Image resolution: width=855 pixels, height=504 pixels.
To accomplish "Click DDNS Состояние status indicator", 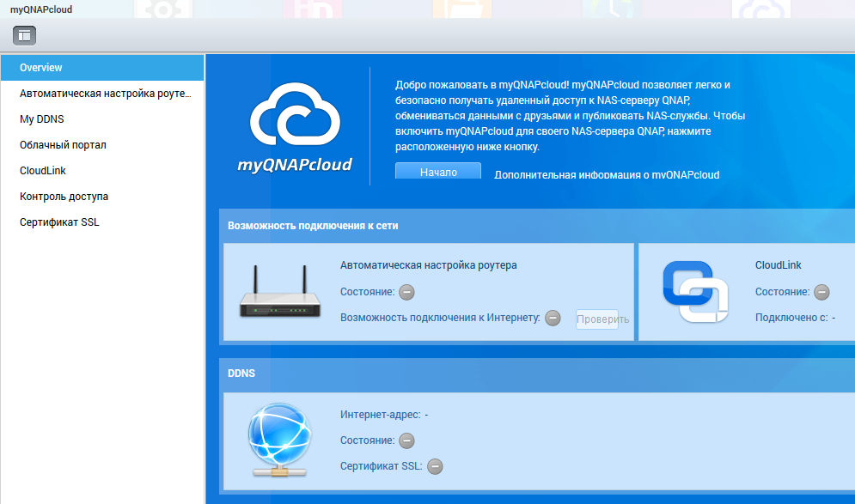I will point(406,440).
